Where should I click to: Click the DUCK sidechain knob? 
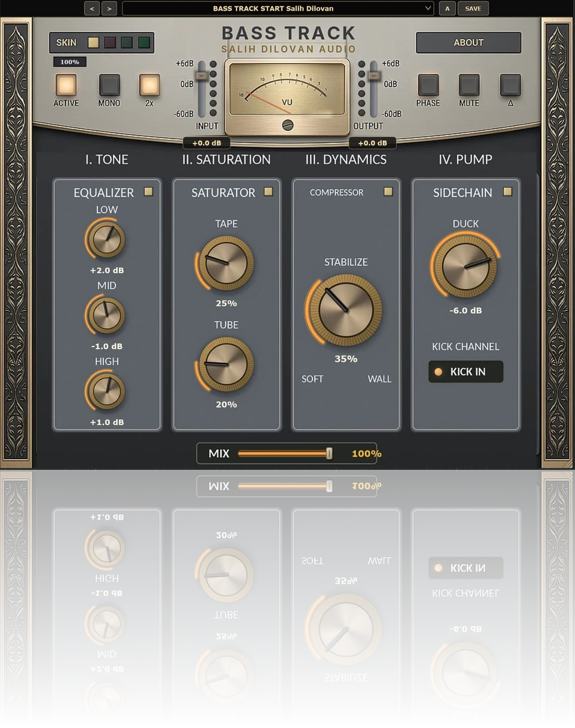click(x=465, y=266)
